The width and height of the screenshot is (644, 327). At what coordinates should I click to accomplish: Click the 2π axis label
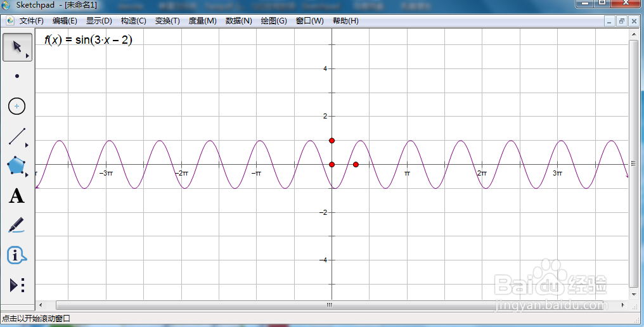pyautogui.click(x=482, y=174)
